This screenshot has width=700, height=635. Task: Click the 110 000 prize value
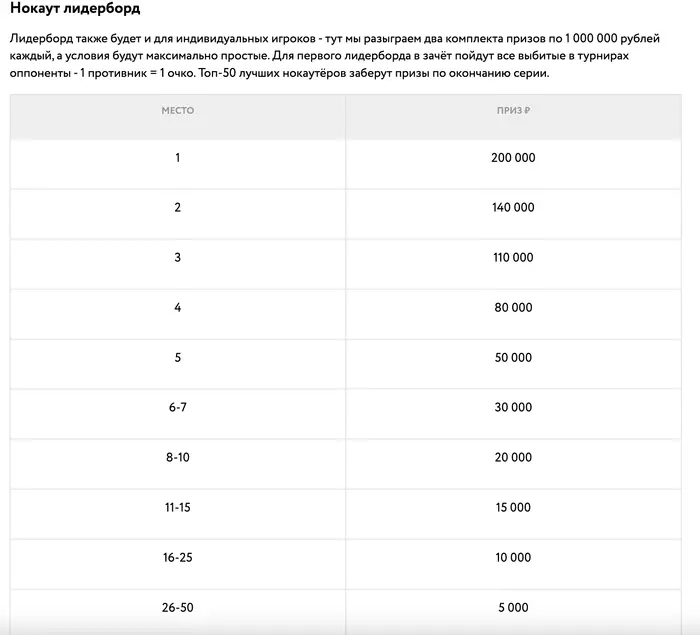(513, 258)
